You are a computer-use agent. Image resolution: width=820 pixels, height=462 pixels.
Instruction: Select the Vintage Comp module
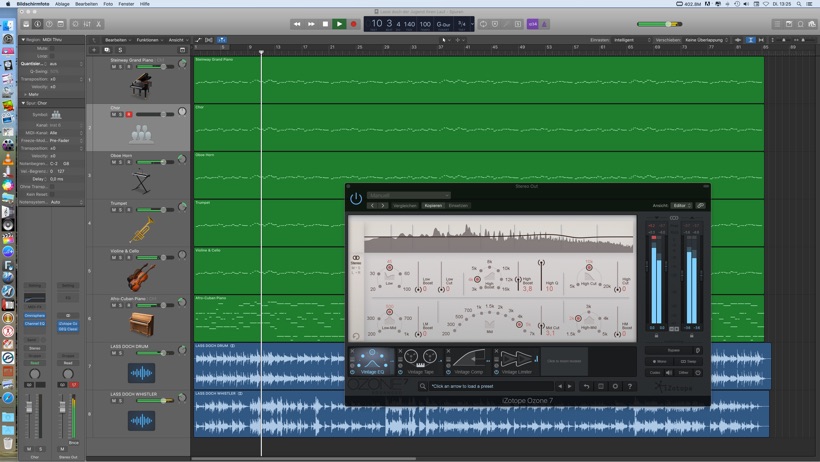coord(468,362)
